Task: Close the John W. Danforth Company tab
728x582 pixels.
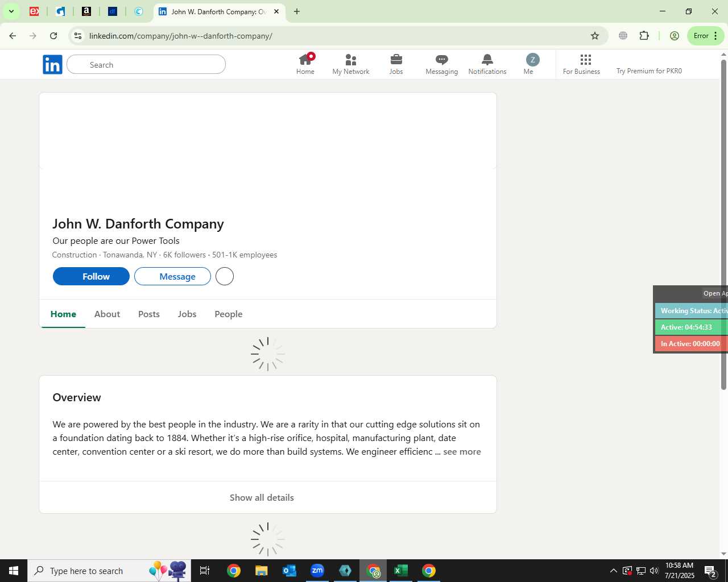Action: click(x=276, y=11)
